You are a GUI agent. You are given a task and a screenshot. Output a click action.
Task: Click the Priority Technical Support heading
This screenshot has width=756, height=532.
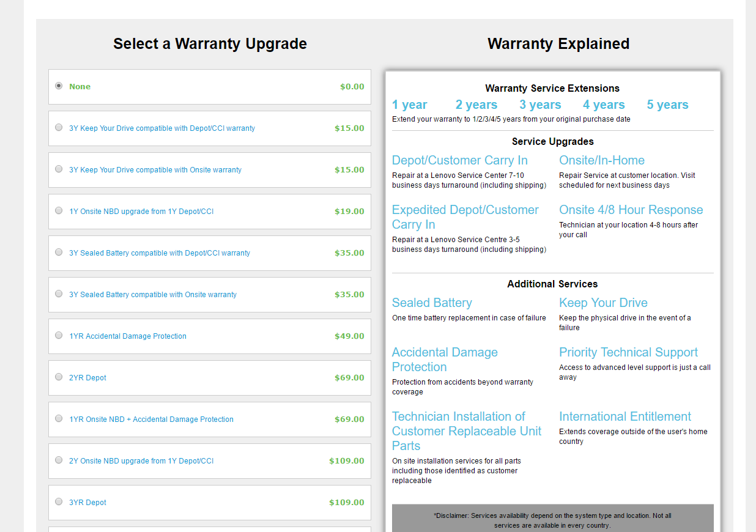628,352
